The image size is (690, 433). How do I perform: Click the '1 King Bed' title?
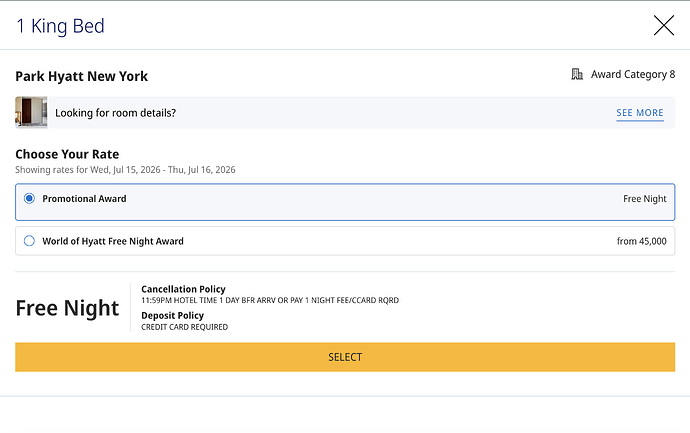[x=60, y=26]
